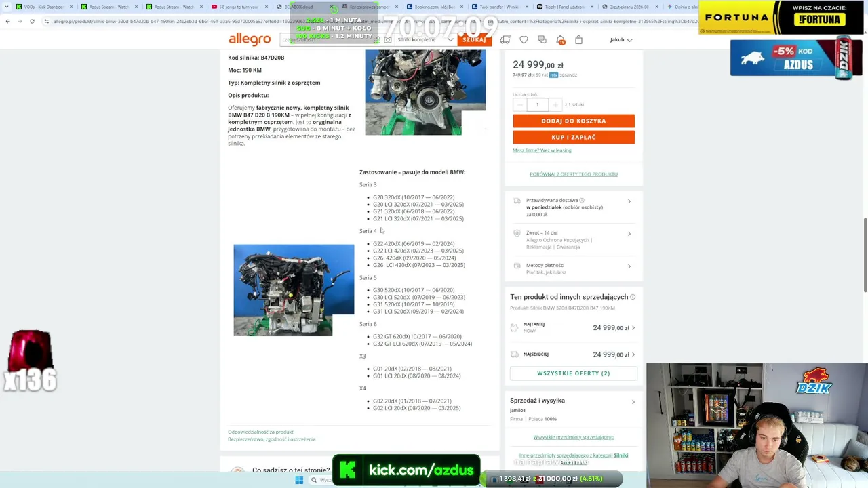The width and height of the screenshot is (868, 488).
Task: Decrease quantity with the minus button
Action: tap(520, 104)
